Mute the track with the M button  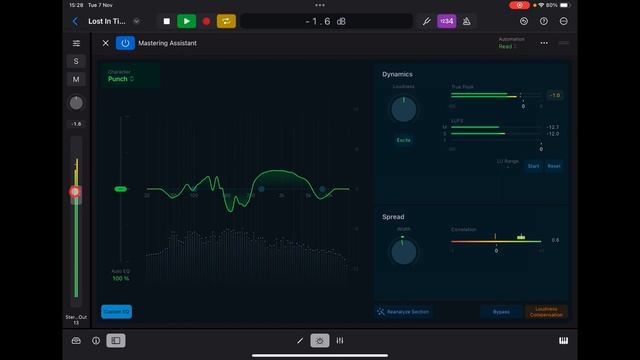tap(76, 79)
